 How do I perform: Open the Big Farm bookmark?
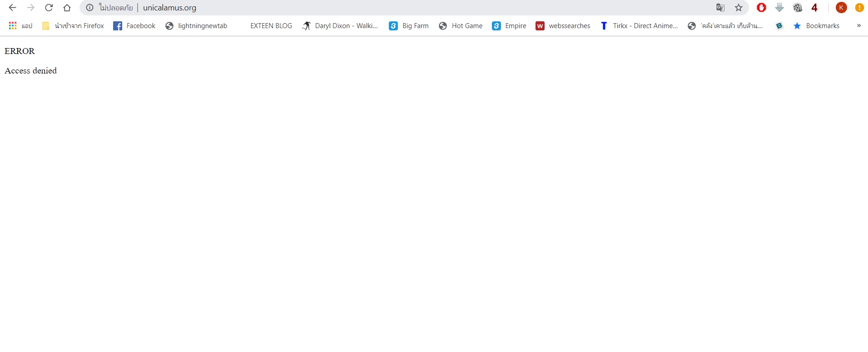pos(409,26)
